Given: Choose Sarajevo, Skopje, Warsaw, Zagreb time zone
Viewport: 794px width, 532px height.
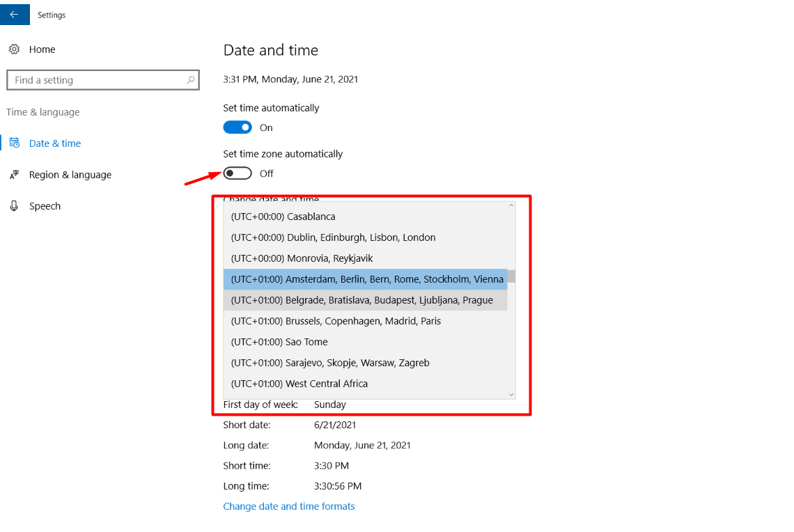Looking at the screenshot, I should tap(365, 363).
